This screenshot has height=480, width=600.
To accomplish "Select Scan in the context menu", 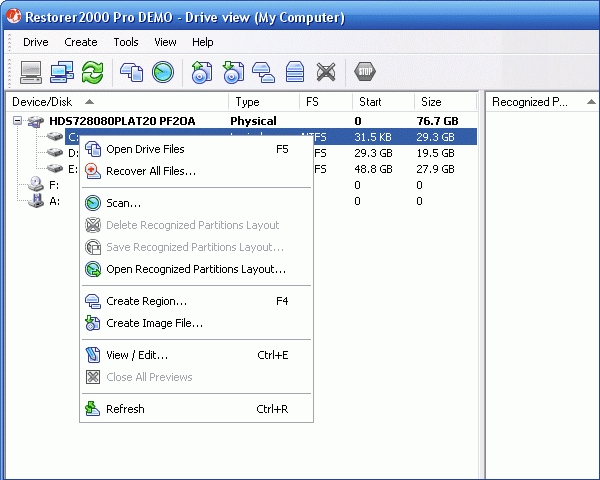I will (123, 203).
